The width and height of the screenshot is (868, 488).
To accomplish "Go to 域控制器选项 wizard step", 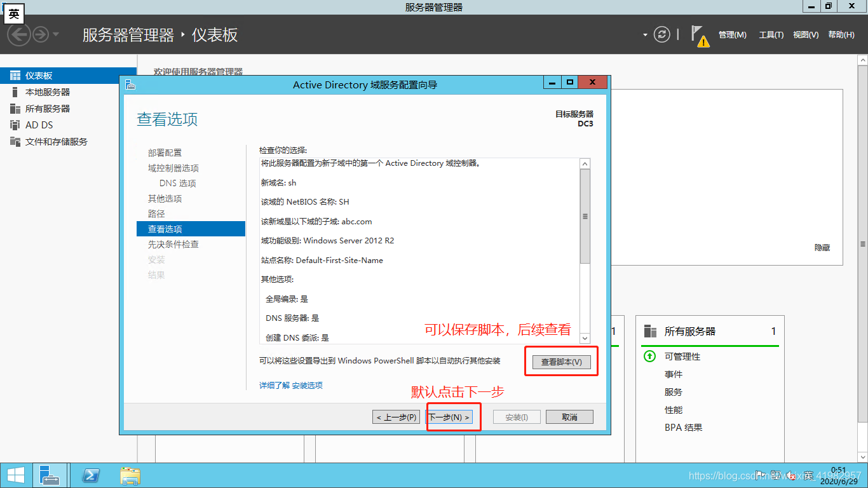I will (x=173, y=168).
